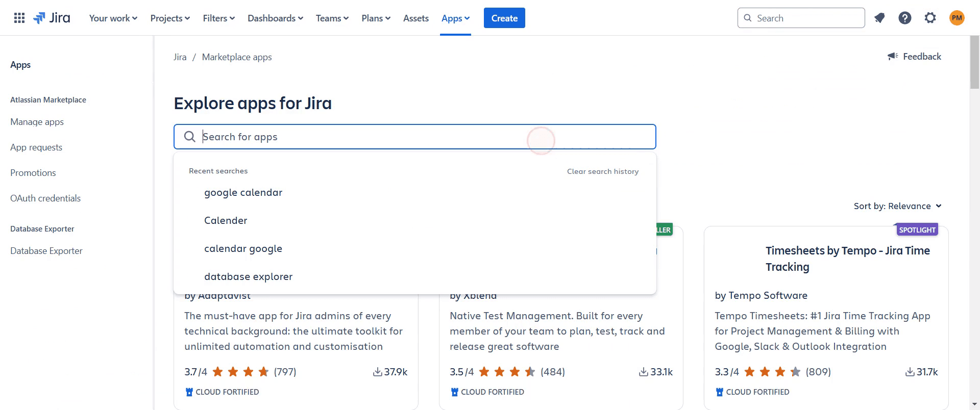Select recent search 'calendar google'
This screenshot has width=980, height=410.
pos(414,249)
